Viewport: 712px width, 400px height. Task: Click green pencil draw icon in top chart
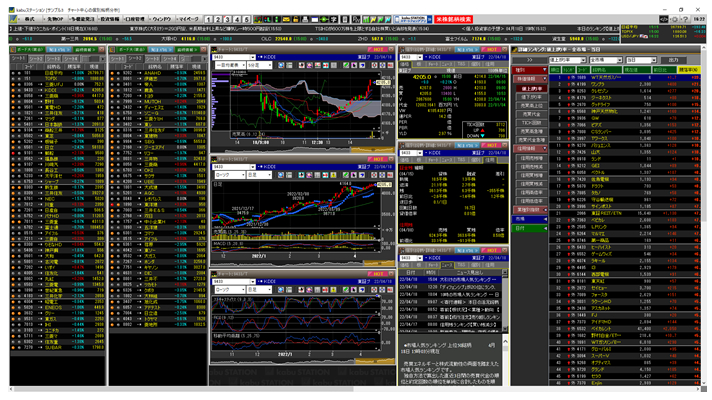346,65
